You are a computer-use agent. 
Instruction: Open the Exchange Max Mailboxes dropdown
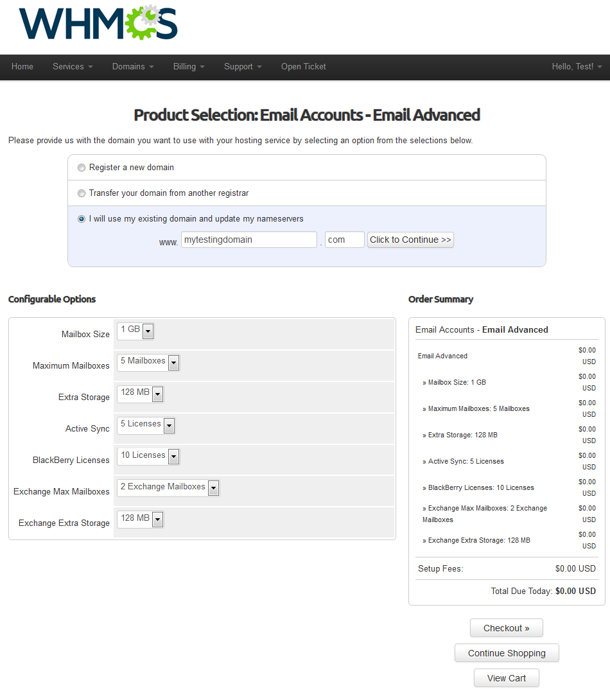pos(168,488)
